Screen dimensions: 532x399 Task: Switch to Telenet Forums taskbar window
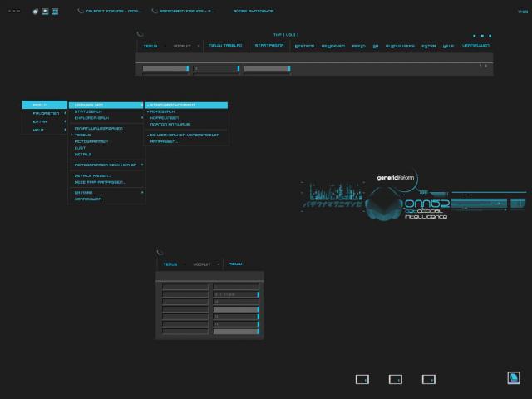coord(109,11)
